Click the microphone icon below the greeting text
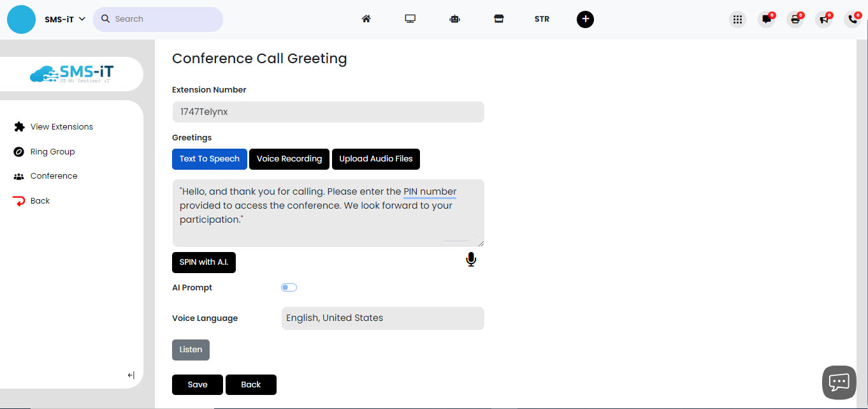This screenshot has height=409, width=868. 471,260
